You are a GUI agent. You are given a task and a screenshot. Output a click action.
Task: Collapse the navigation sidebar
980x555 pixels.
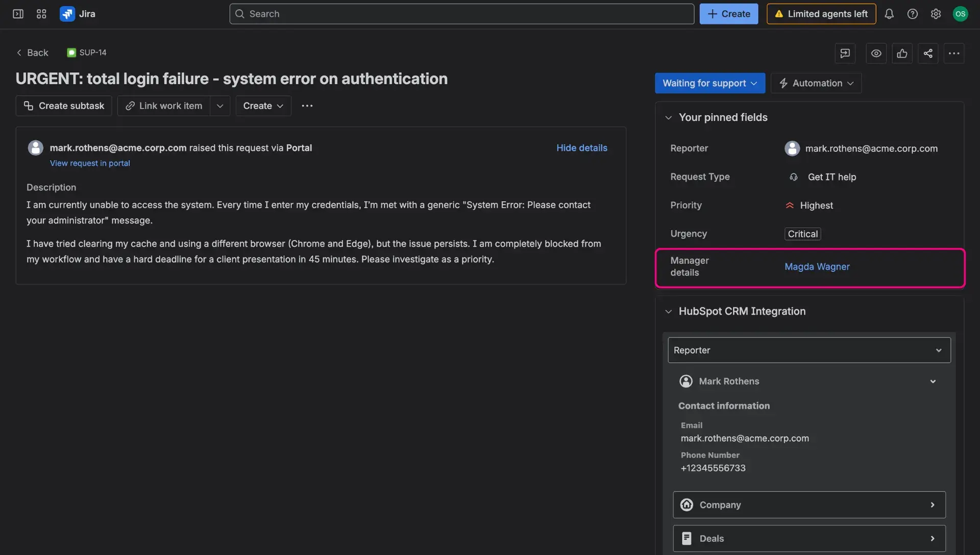click(17, 14)
